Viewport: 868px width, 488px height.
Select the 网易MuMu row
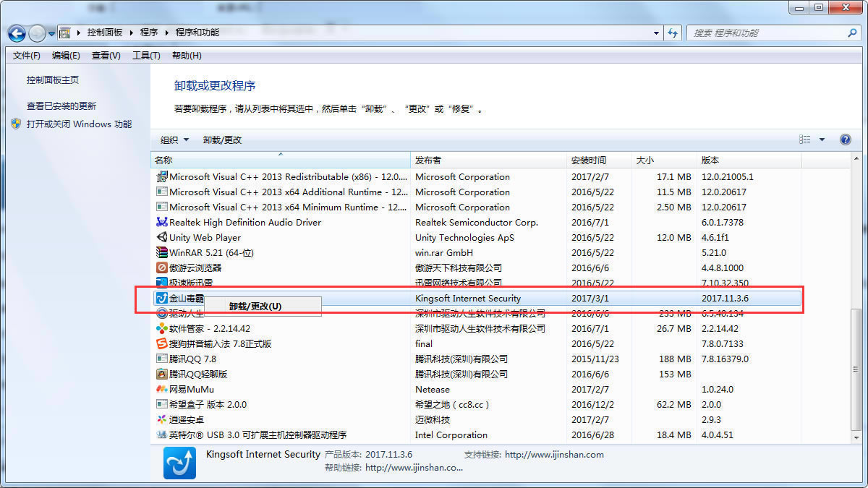point(477,390)
